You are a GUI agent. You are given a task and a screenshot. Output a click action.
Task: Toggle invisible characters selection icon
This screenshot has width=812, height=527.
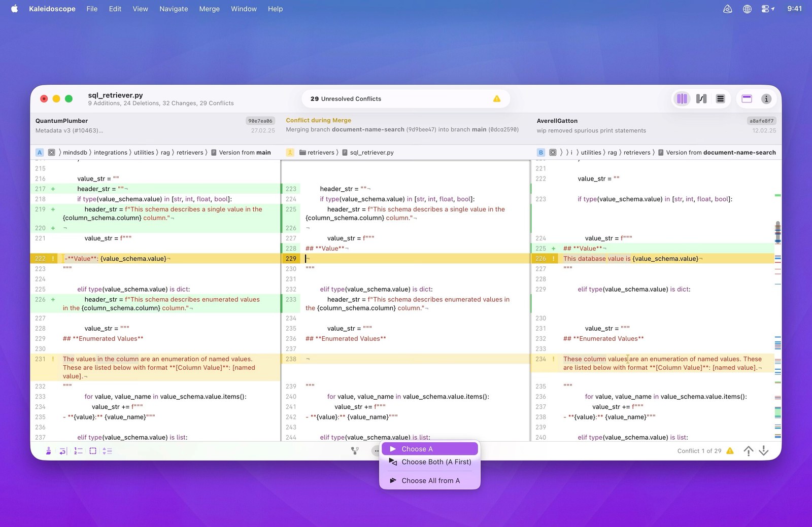pos(93,450)
